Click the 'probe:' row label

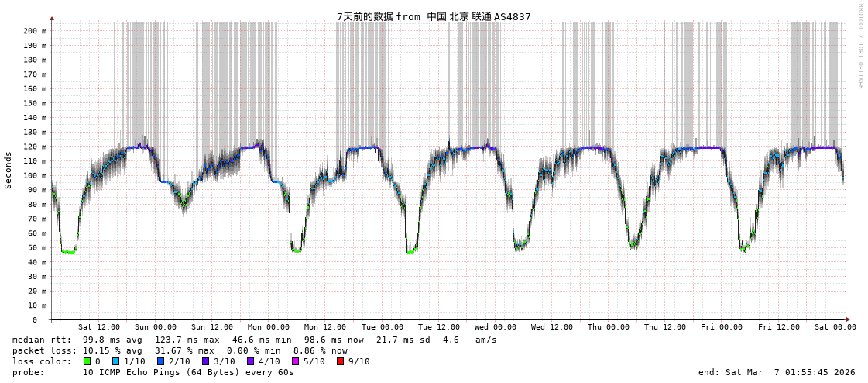(x=28, y=372)
